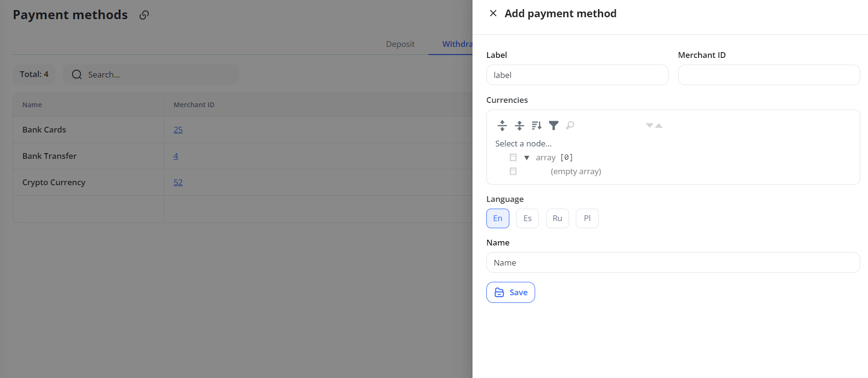Click the search magnifier in Currencies editor

pyautogui.click(x=570, y=125)
